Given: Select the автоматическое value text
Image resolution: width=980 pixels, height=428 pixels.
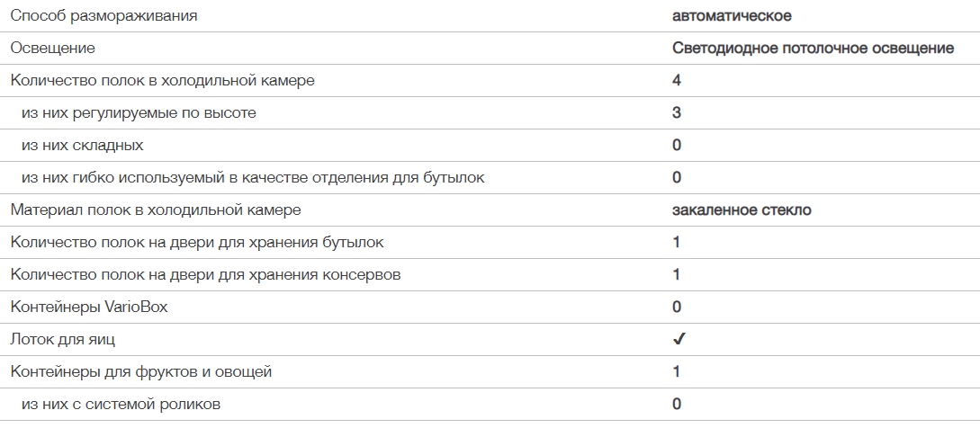Looking at the screenshot, I should coord(732,15).
